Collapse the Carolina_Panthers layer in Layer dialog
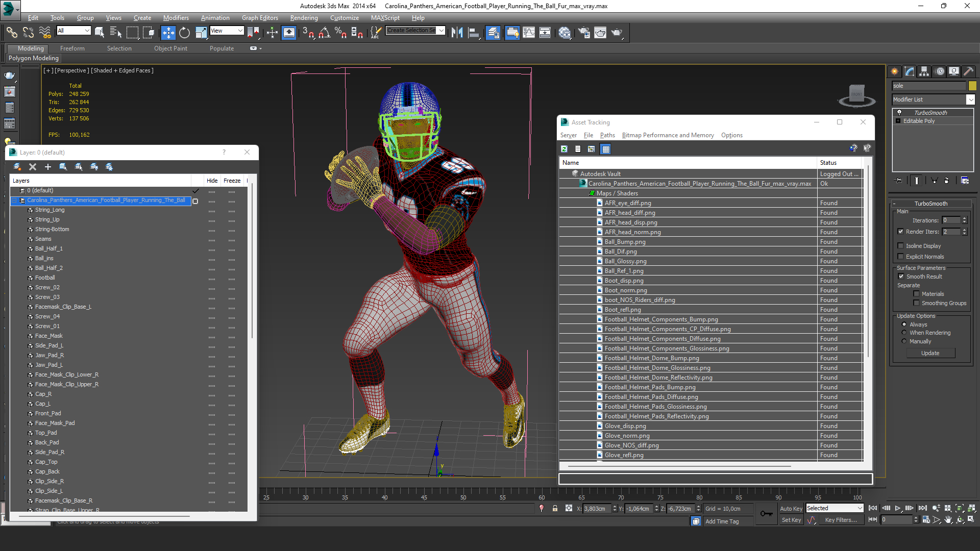Viewport: 980px width, 551px height. 15,201
